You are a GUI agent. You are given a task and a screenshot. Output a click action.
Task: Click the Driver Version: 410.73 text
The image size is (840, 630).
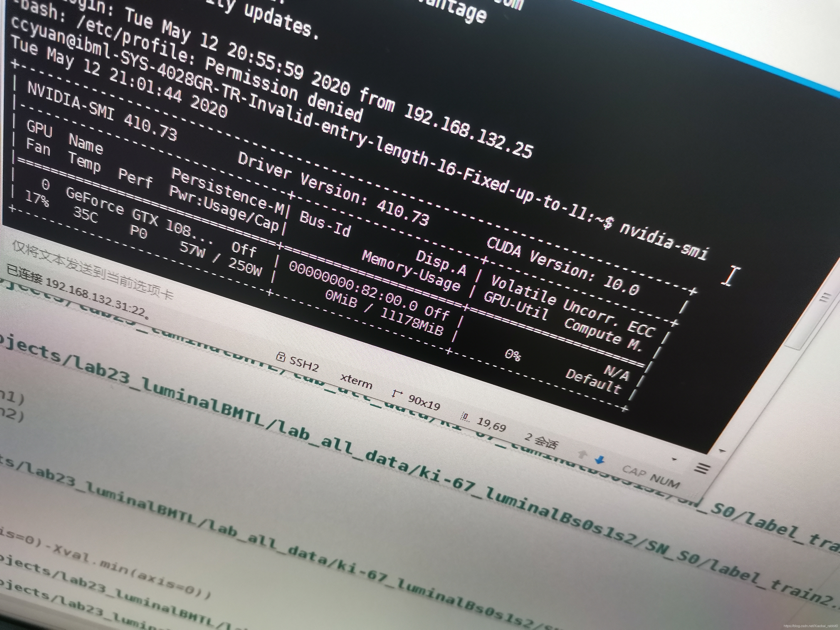tap(333, 189)
